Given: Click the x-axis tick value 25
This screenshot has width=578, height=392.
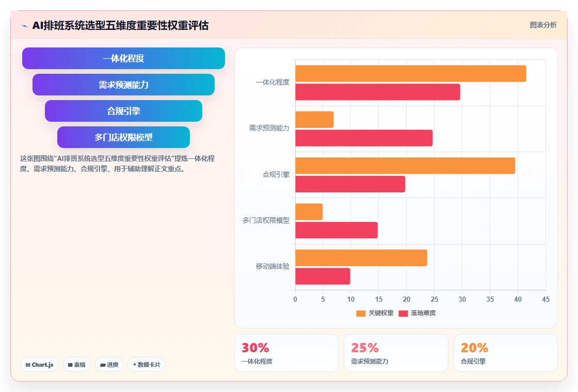Looking at the screenshot, I should pos(434,300).
